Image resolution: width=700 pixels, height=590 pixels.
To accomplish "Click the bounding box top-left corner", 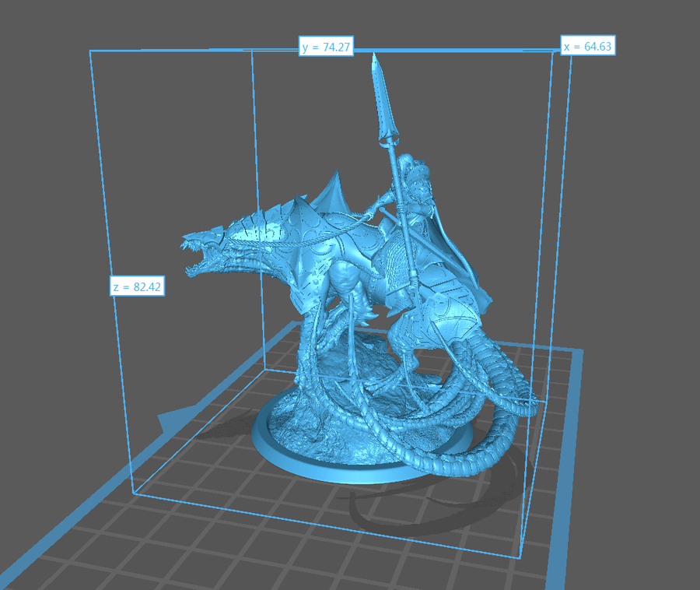I will pyautogui.click(x=91, y=51).
